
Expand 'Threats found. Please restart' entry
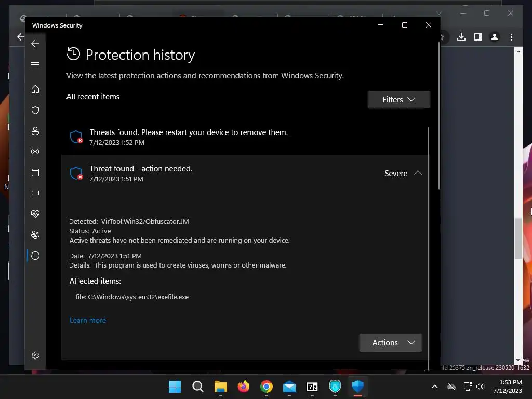tap(244, 137)
